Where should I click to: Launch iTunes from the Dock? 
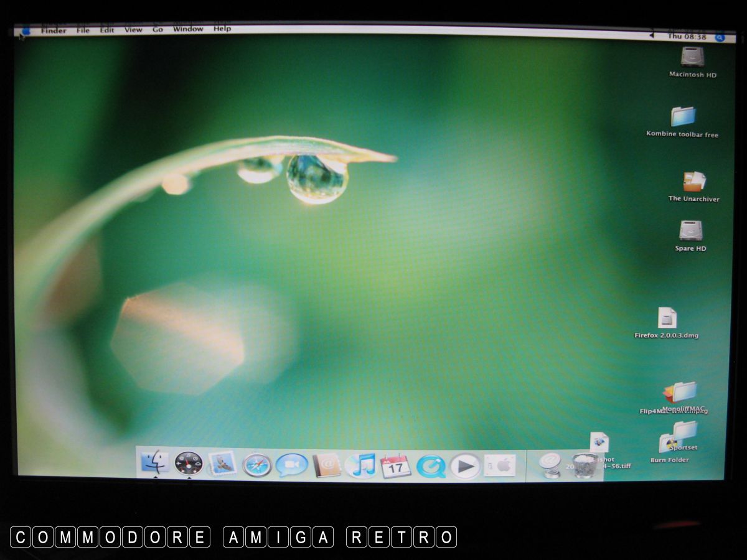point(361,465)
